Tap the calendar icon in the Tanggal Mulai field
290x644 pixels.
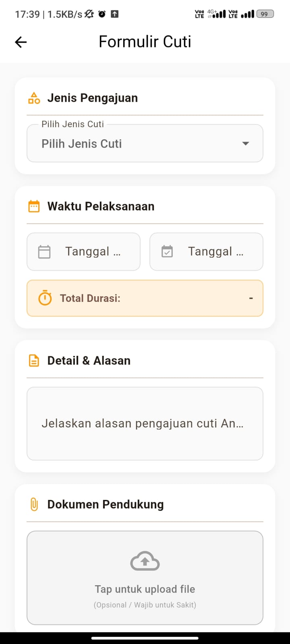pos(44,252)
